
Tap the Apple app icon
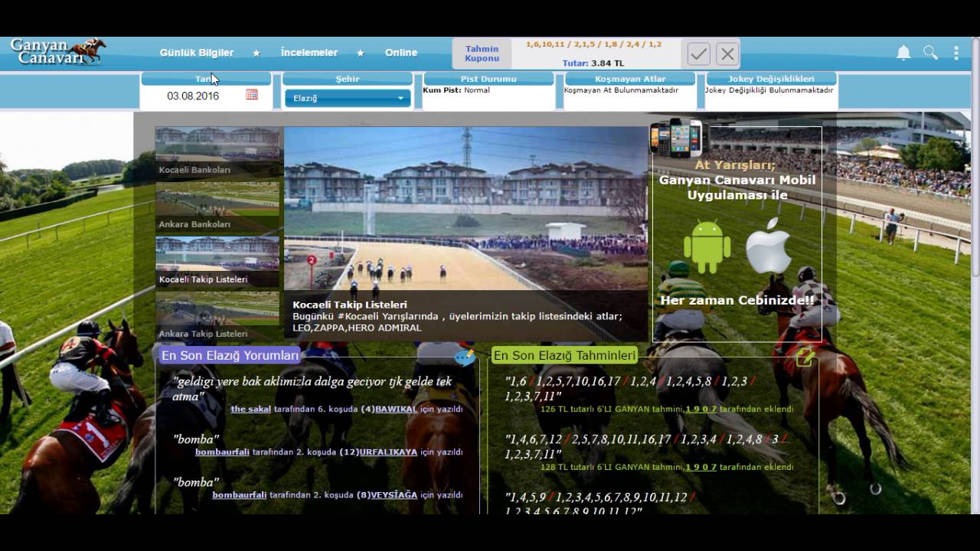(768, 246)
